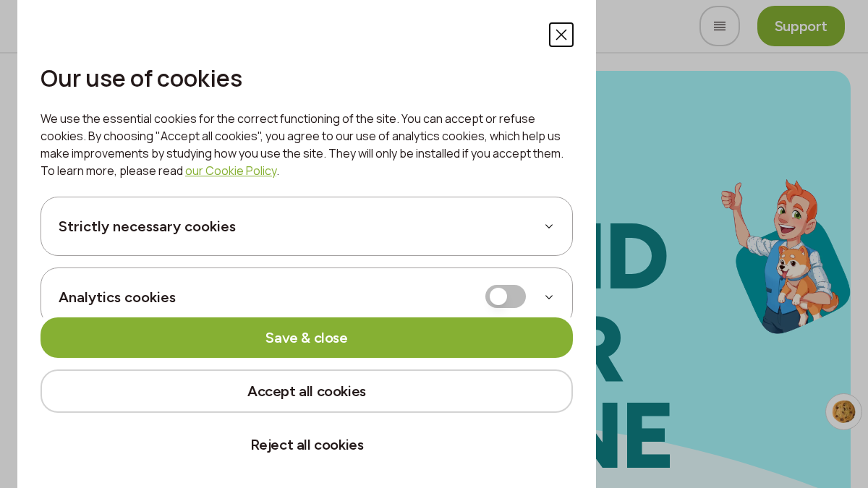Expand Analytics cookies using its chevron
The width and height of the screenshot is (868, 488).
(x=549, y=297)
